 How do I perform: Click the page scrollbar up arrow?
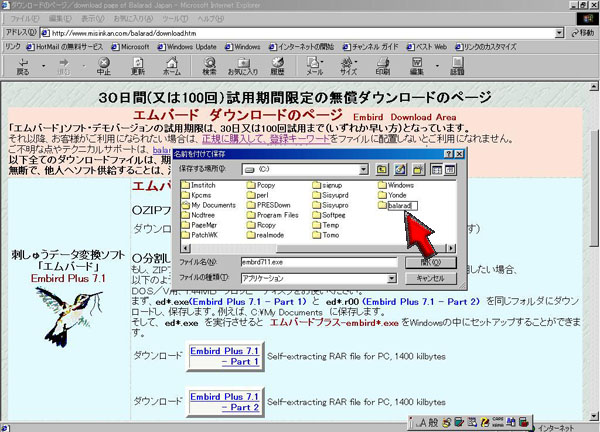593,86
